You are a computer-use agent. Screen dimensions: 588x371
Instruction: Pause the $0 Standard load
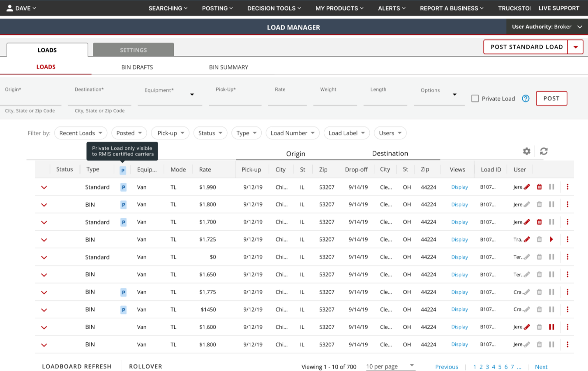point(552,257)
